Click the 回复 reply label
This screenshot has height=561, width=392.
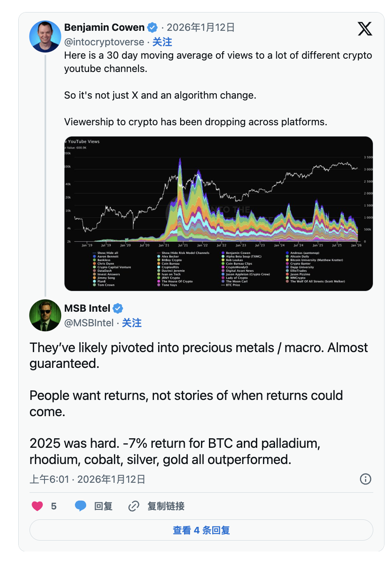[x=103, y=506]
